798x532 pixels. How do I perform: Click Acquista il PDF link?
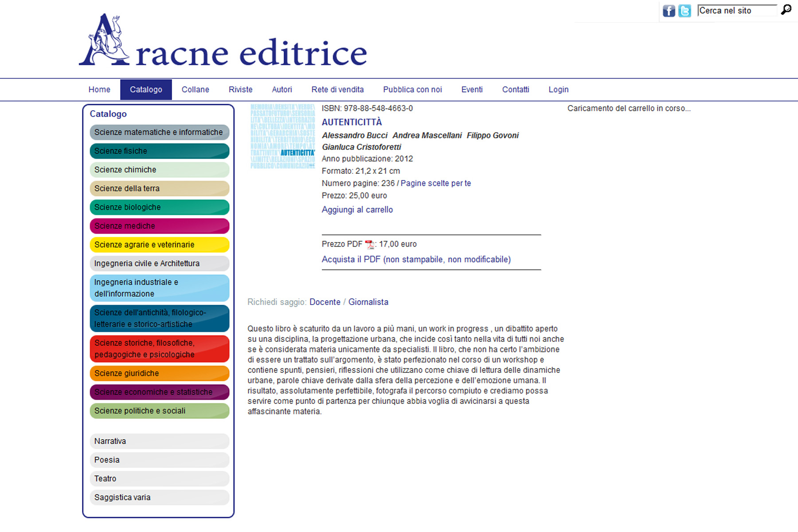(416, 260)
